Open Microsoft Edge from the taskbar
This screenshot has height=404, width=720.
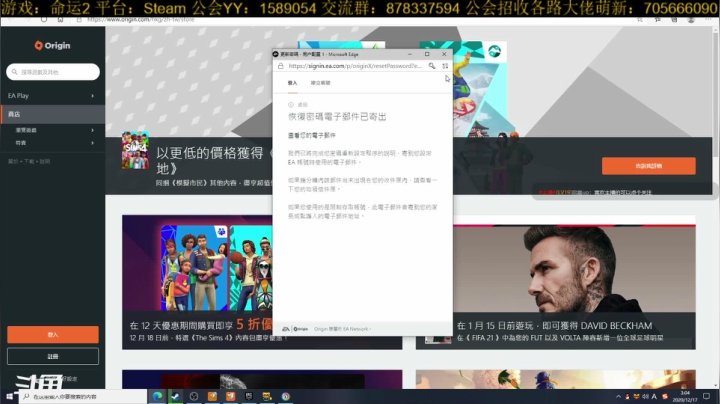[158, 396]
